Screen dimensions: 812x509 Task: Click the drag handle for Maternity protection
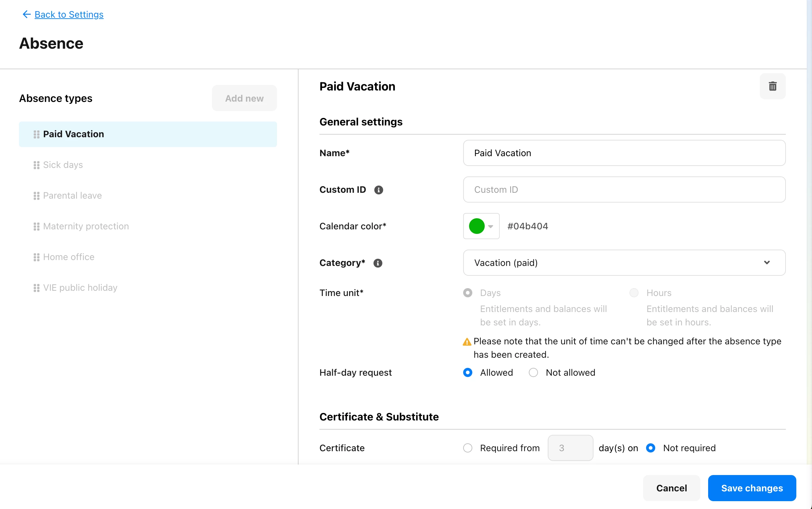tap(36, 226)
